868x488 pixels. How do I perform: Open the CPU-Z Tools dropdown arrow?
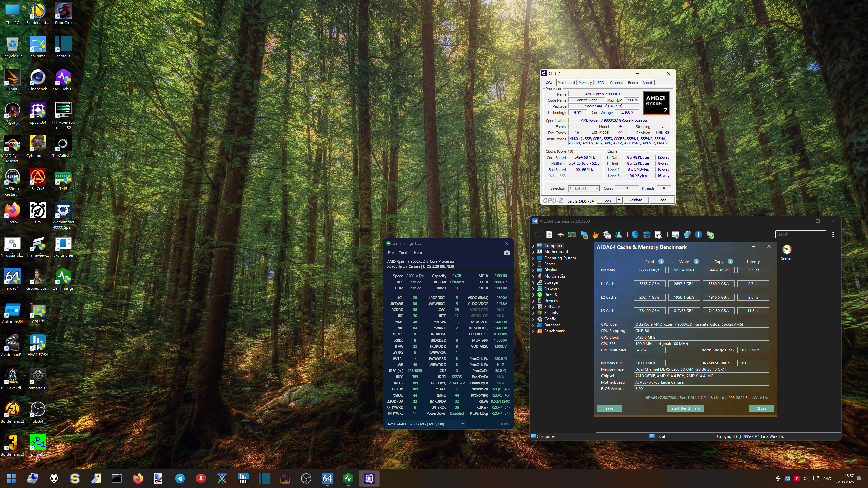point(619,200)
